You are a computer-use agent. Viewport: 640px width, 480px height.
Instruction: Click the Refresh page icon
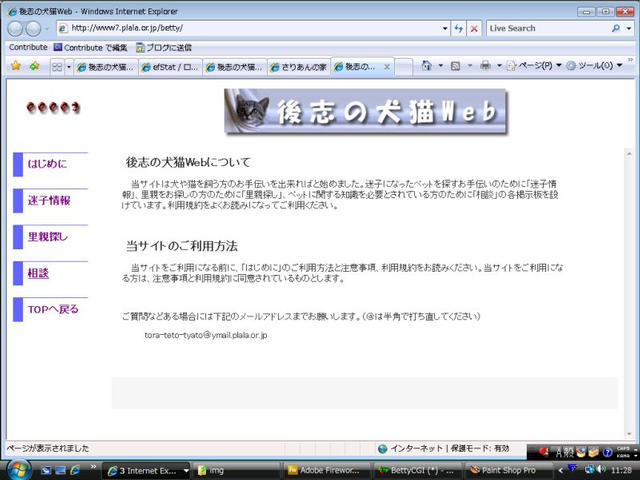458,29
